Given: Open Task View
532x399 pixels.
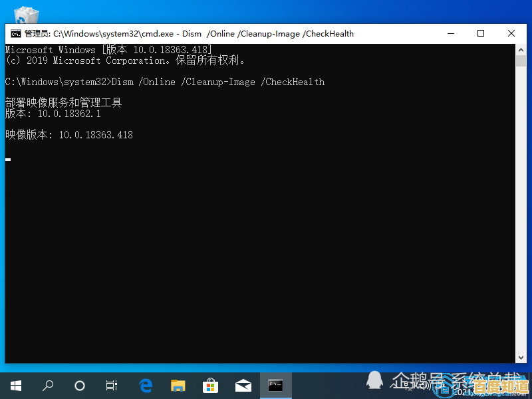Looking at the screenshot, I should point(111,386).
